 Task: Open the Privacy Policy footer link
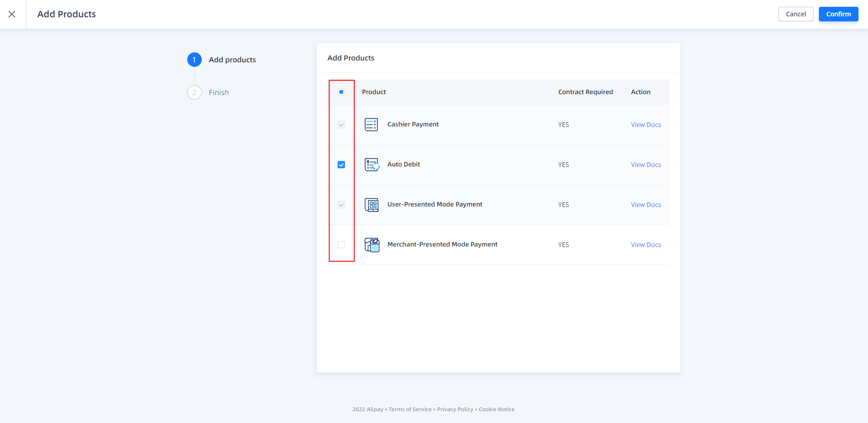[455, 409]
